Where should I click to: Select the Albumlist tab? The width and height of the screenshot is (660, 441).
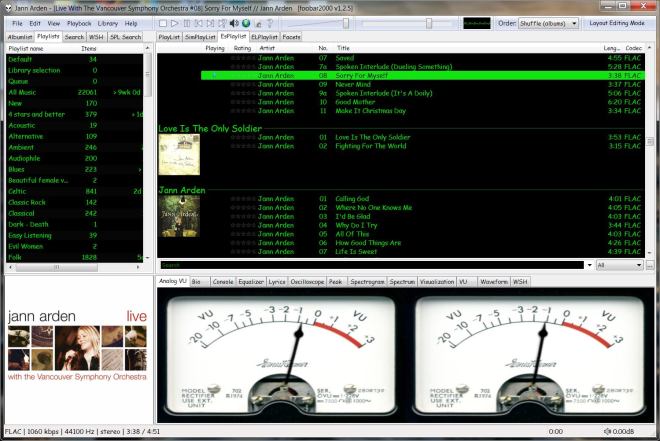(x=20, y=35)
